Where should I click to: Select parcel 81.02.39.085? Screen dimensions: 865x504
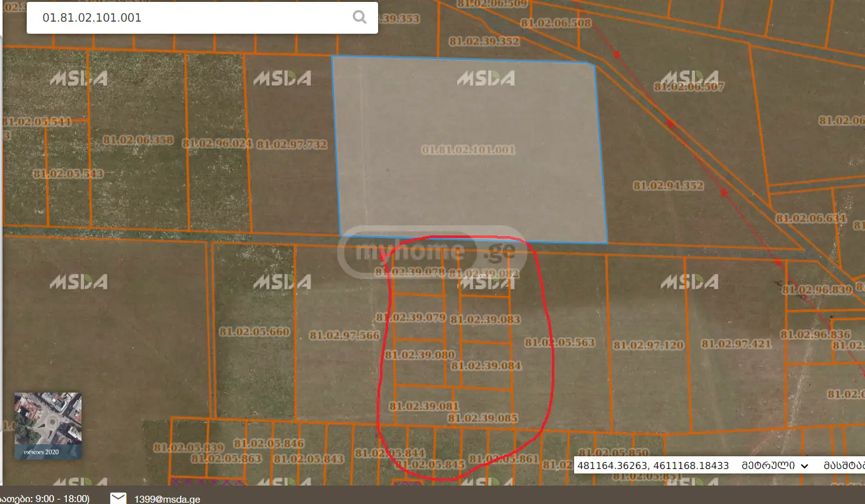482,418
